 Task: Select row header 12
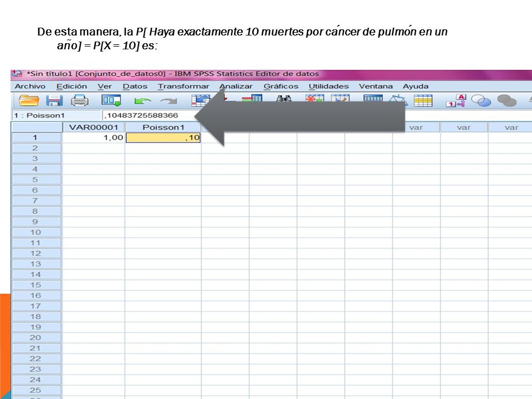[37, 253]
